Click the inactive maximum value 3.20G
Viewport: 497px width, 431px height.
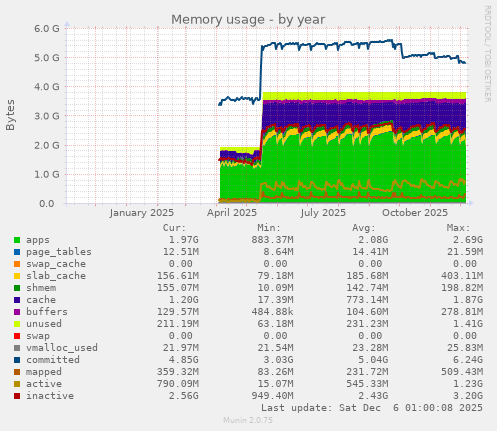[x=468, y=396]
